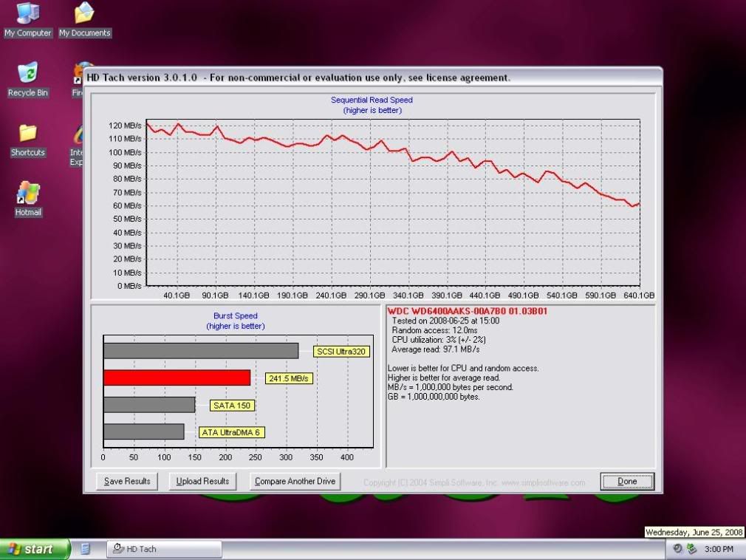Screen dimensions: 746x560
Task: Click the 0 MB/s axis label
Action: coord(129,286)
